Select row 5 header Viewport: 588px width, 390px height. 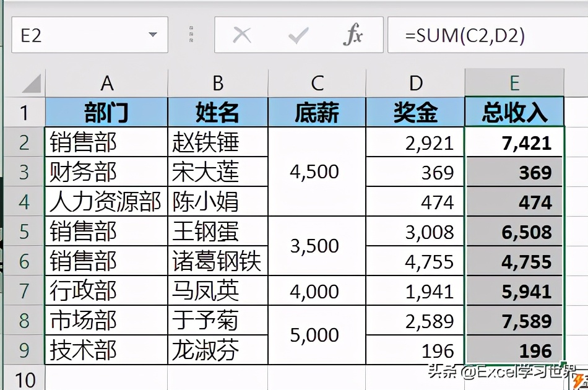coord(24,231)
